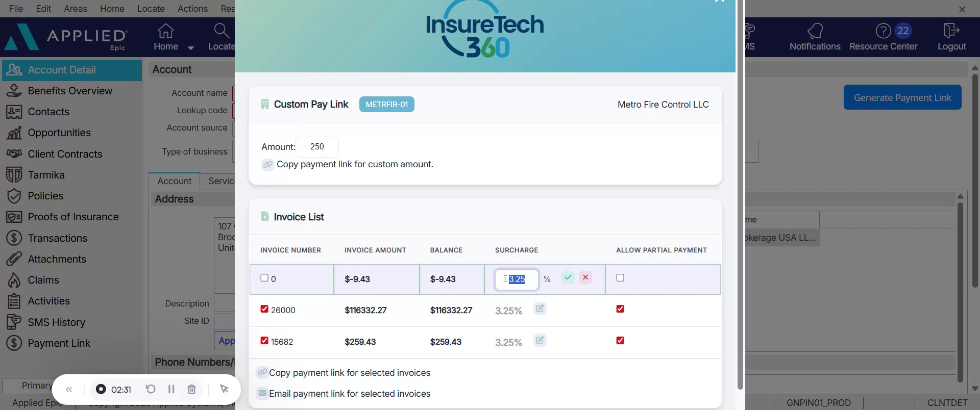
Task: Delete the recording with trash icon
Action: (191, 389)
